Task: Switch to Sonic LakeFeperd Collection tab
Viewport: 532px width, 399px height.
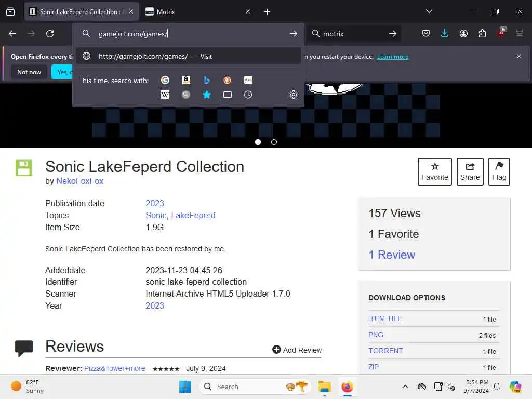Action: pyautogui.click(x=82, y=12)
